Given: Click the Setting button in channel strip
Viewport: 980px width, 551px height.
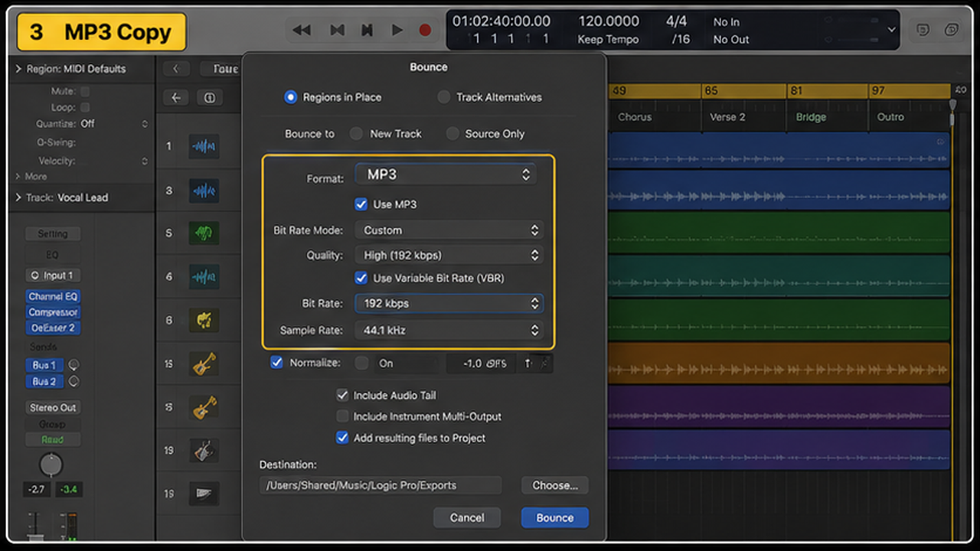Looking at the screenshot, I should coord(53,234).
